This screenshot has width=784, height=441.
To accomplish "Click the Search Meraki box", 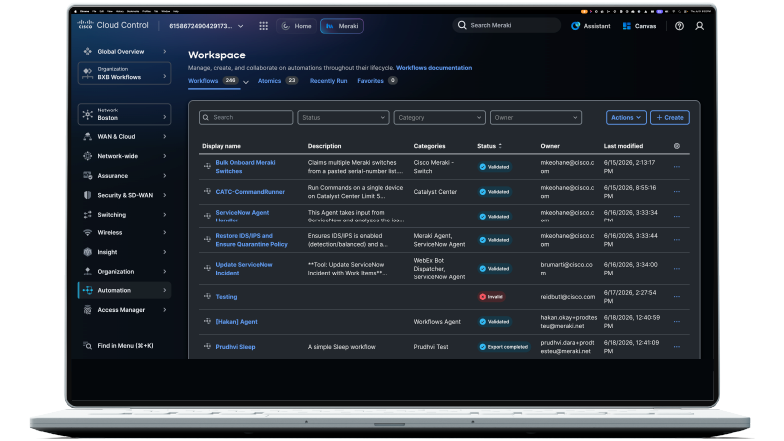I will (506, 26).
